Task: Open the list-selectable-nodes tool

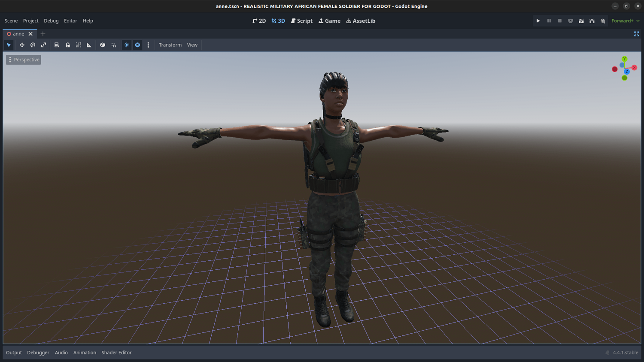Action: (x=57, y=45)
